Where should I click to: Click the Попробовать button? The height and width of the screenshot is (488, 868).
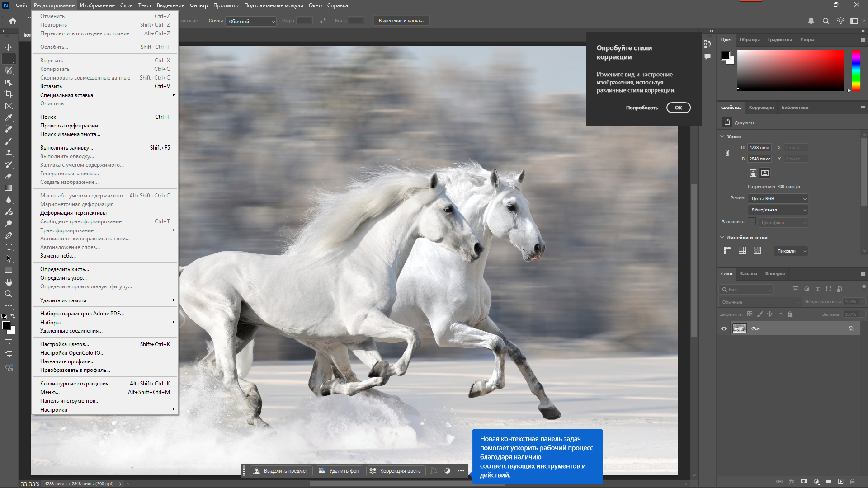click(642, 108)
